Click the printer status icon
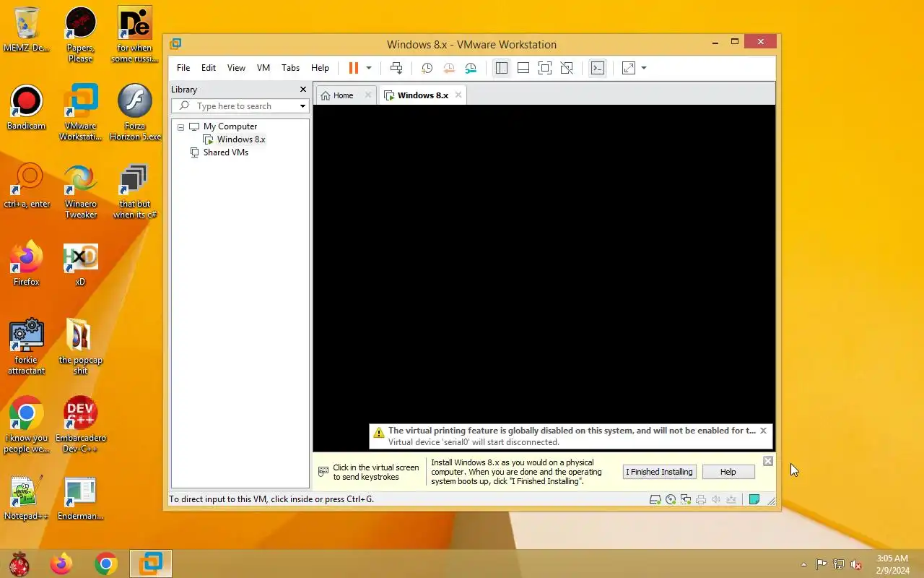Screen dimensions: 924x578 (x=701, y=499)
